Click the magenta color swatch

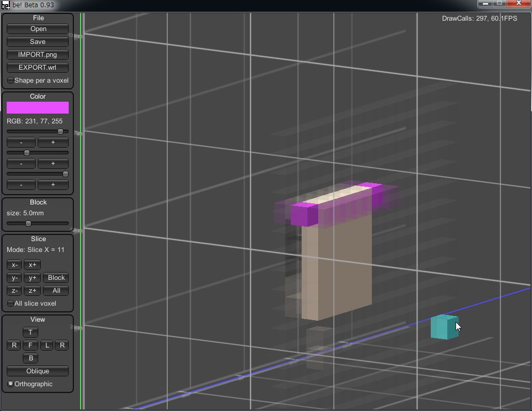38,107
